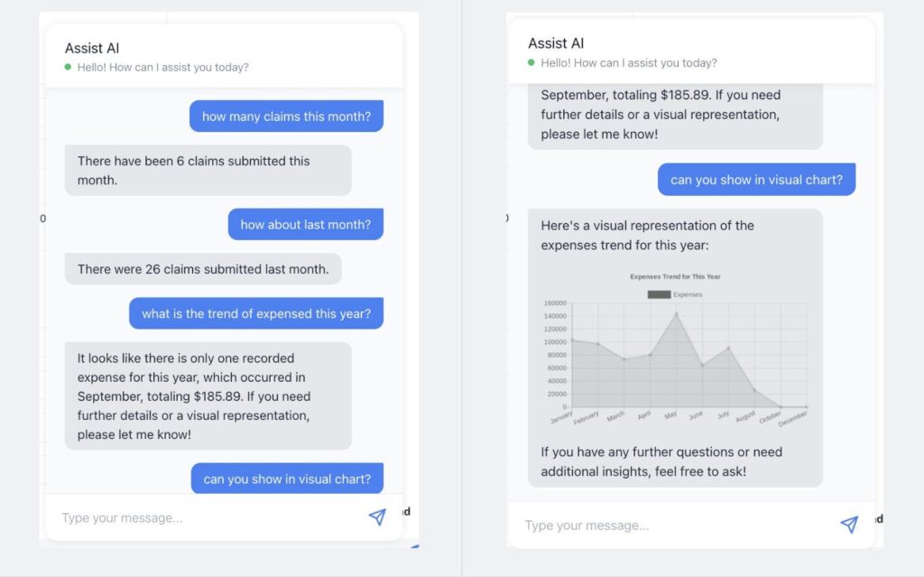Click the send icon in right chat
The width and height of the screenshot is (924, 577).
849,524
